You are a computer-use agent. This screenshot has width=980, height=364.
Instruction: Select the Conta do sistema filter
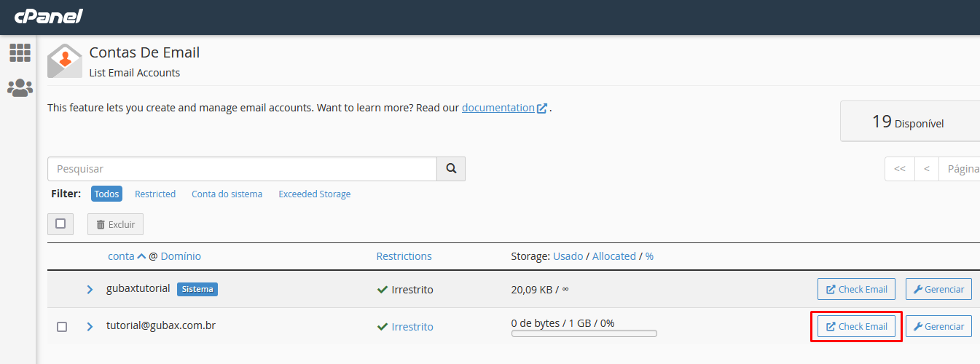227,194
